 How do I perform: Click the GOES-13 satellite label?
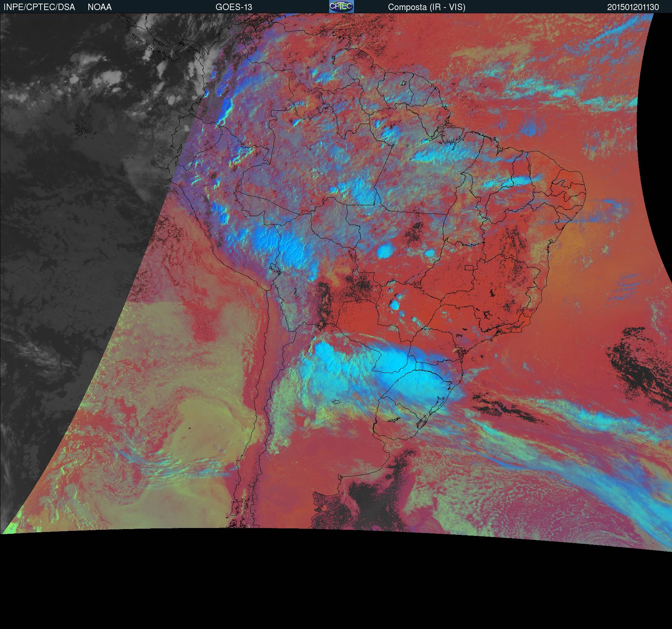coord(234,7)
